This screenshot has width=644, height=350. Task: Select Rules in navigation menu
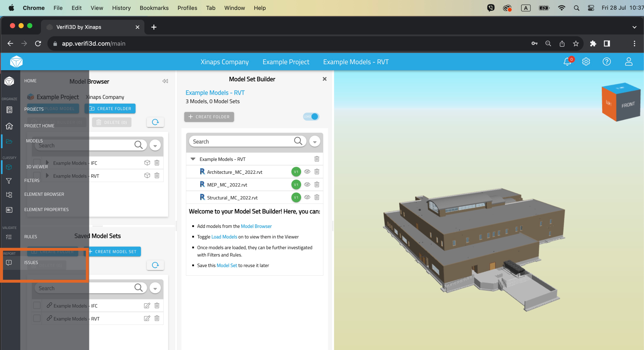[30, 237]
